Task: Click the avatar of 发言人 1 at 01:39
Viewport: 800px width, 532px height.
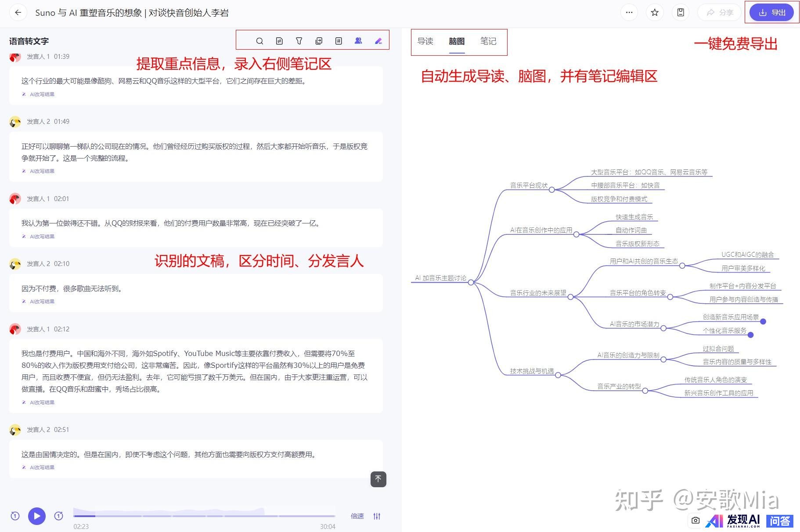Action: [15, 57]
